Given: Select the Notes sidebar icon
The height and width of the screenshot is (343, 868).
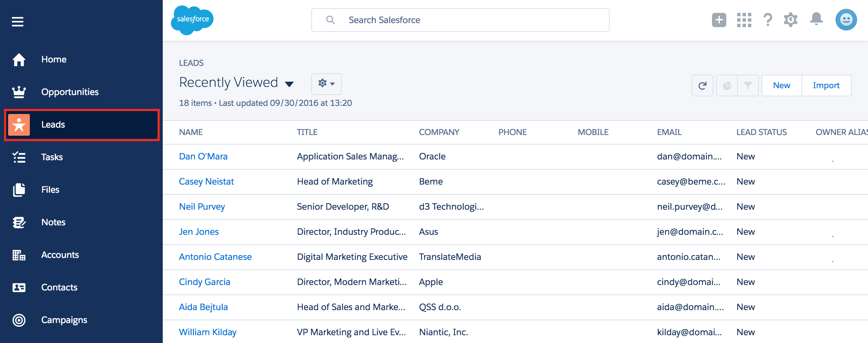Looking at the screenshot, I should [x=19, y=222].
